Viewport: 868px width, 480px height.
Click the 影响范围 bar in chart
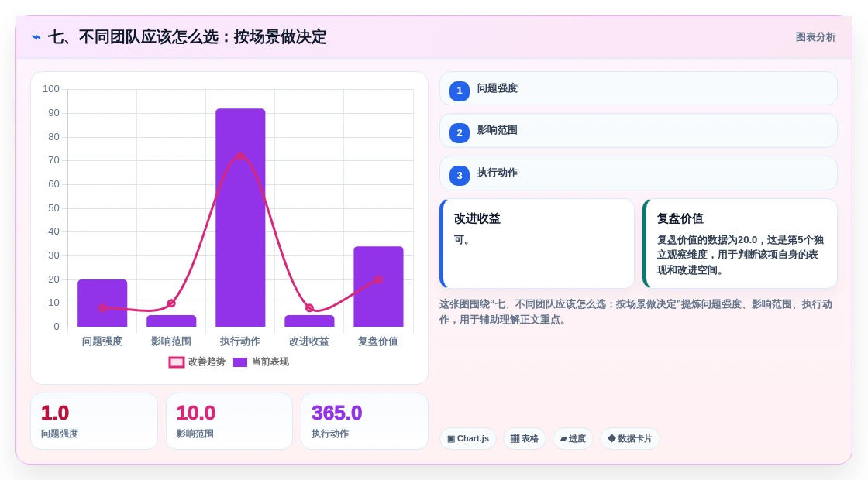tap(171, 321)
